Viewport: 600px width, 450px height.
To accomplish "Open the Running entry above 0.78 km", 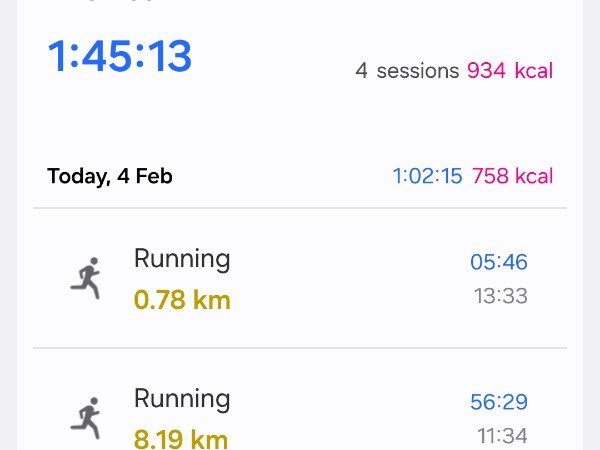I will (182, 259).
